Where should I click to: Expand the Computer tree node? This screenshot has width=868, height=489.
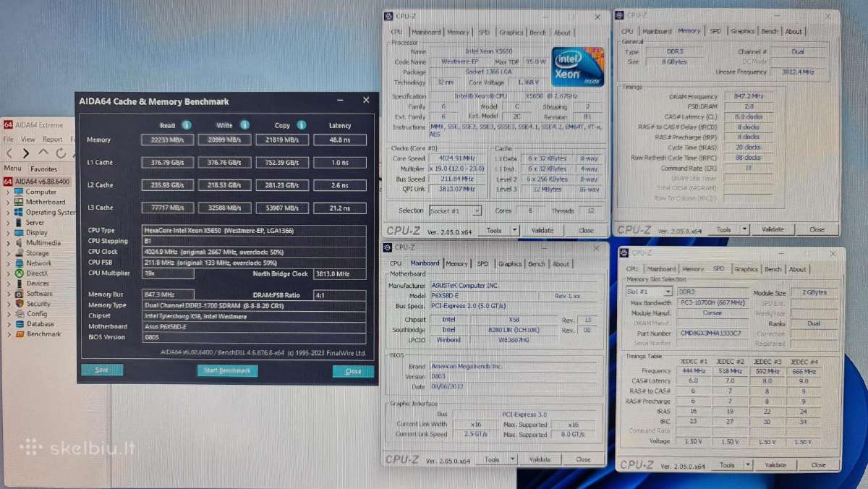click(8, 192)
